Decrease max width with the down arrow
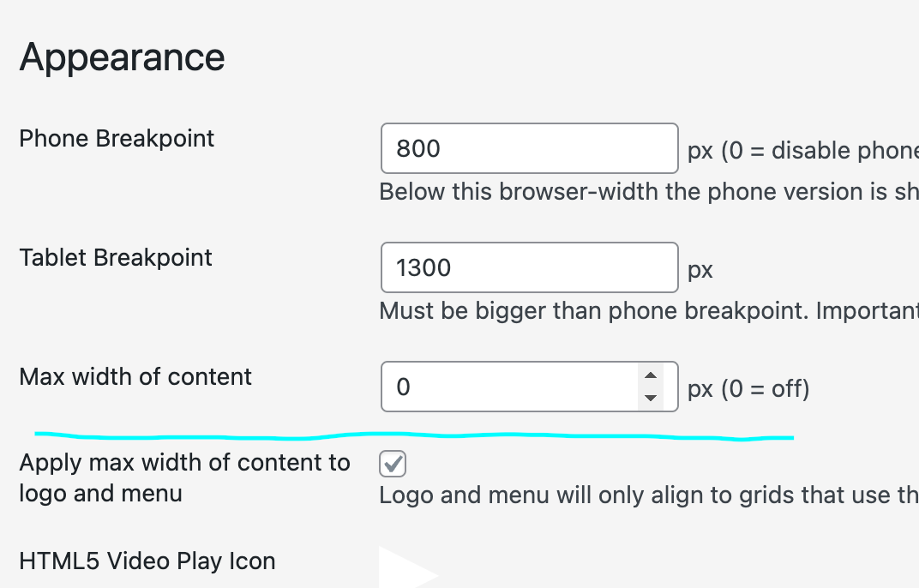 click(x=650, y=398)
